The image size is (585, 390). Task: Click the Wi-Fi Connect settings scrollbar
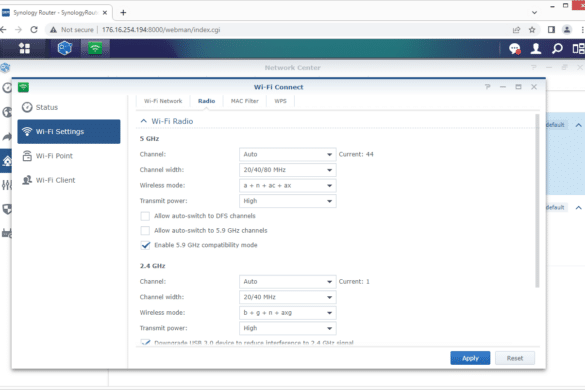click(x=537, y=201)
